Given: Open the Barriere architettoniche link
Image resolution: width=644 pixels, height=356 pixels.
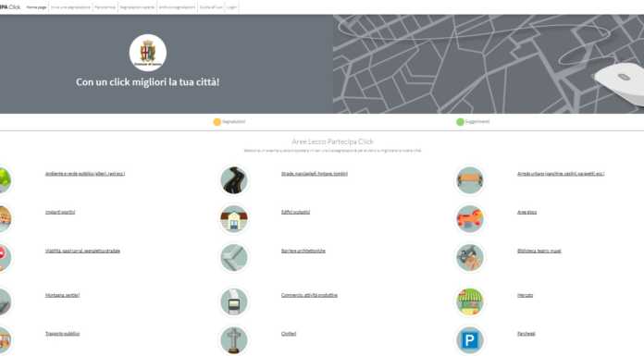Looking at the screenshot, I should coord(303,251).
